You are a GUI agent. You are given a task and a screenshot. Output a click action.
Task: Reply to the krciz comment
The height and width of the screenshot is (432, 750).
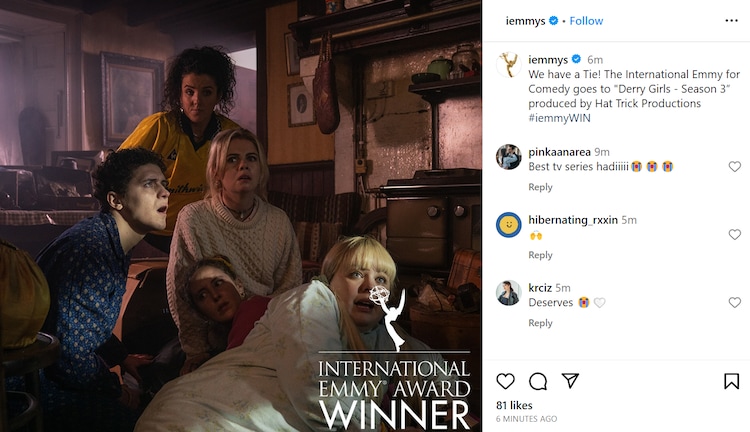(540, 323)
